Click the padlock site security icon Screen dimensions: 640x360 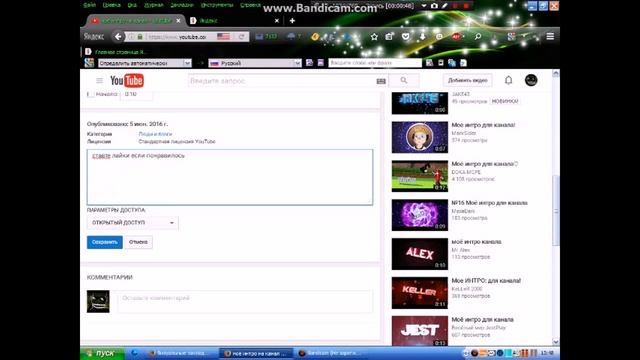pos(140,37)
